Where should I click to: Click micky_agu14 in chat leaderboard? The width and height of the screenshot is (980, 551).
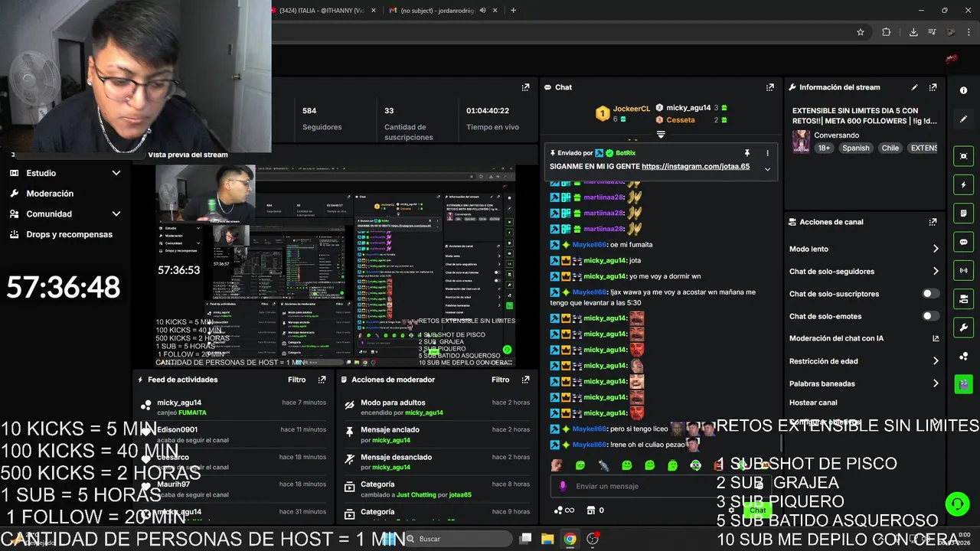(688, 108)
